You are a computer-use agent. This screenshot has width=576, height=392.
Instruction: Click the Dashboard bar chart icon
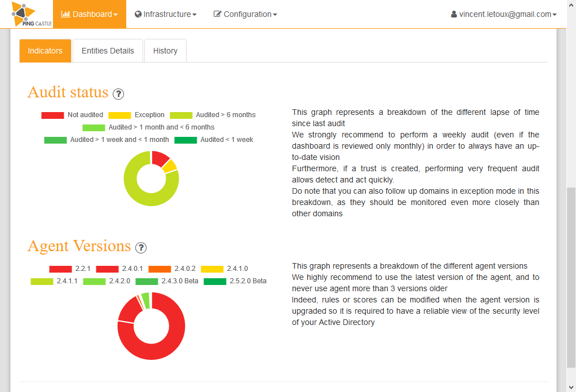pyautogui.click(x=65, y=14)
